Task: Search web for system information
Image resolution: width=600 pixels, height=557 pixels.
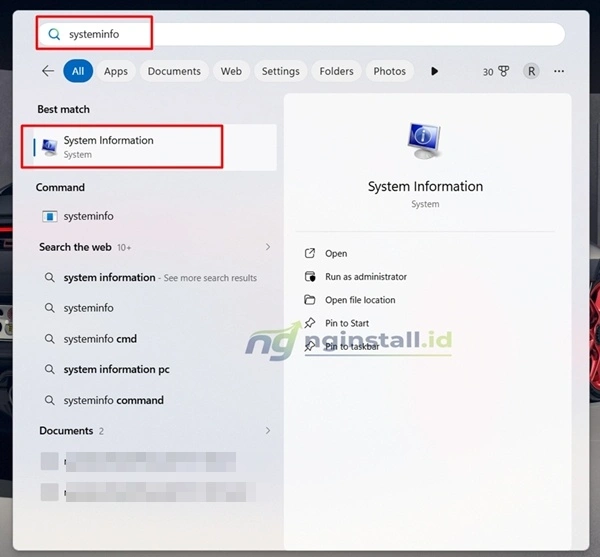Action: [x=155, y=278]
